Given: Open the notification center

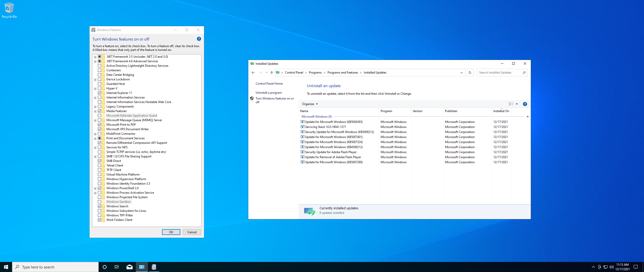Looking at the screenshot, I should [x=636, y=267].
